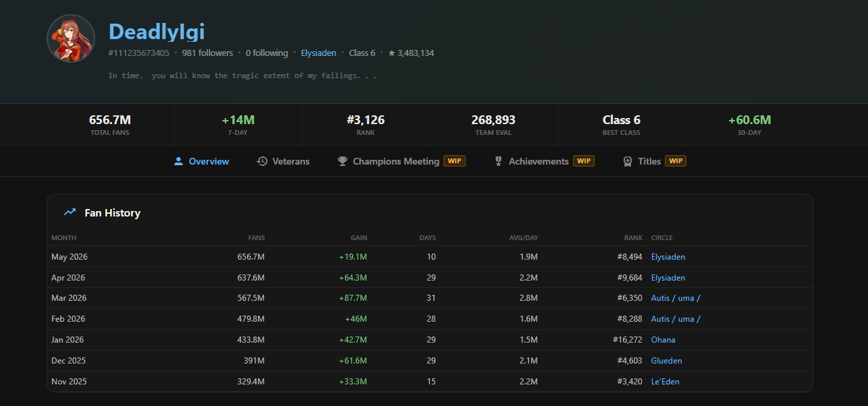Click the Overview person icon

point(178,161)
